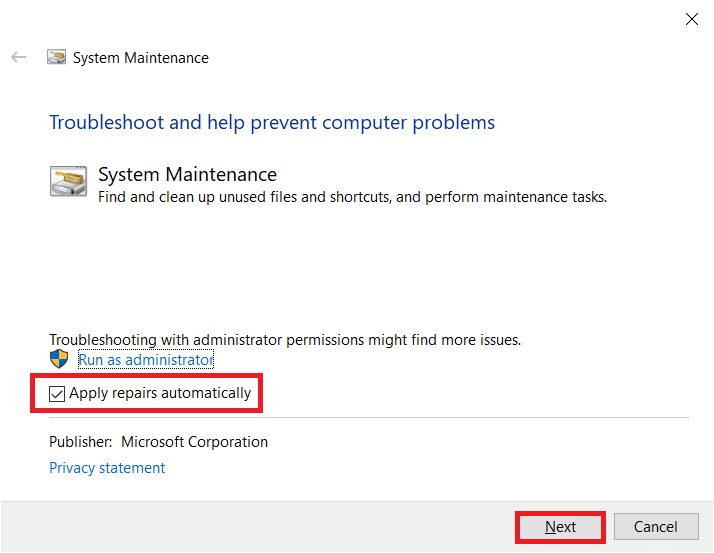This screenshot has width=714, height=553.
Task: Click the 'Troubleshoot and help prevent computer problems' heading
Action: coord(272,123)
